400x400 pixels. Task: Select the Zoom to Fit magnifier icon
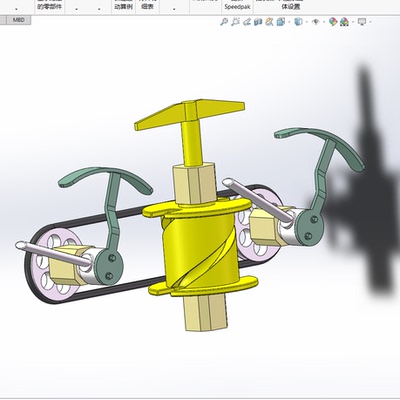coord(224,22)
